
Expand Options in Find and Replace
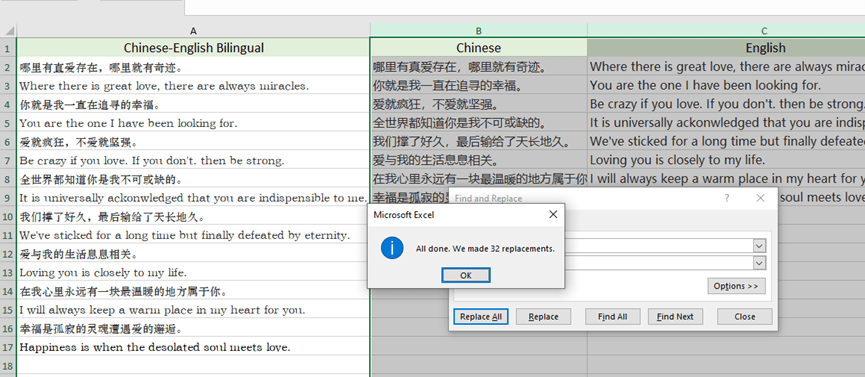(736, 286)
